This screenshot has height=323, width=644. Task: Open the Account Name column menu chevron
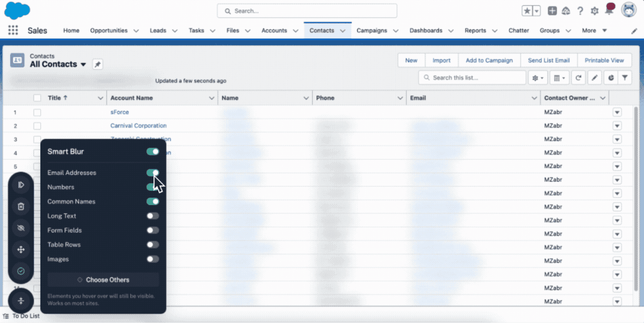211,98
